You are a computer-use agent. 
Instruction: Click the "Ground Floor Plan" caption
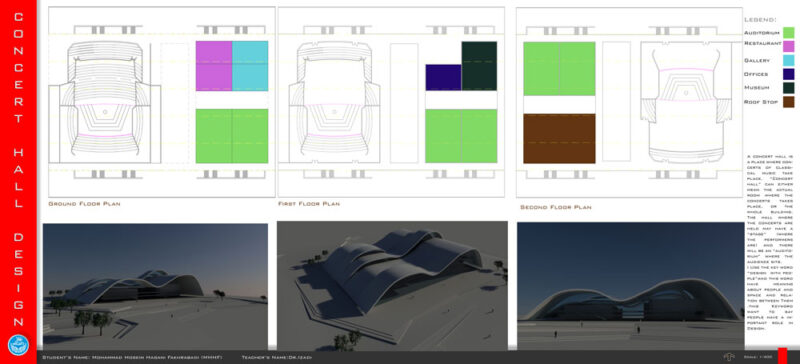tap(84, 204)
